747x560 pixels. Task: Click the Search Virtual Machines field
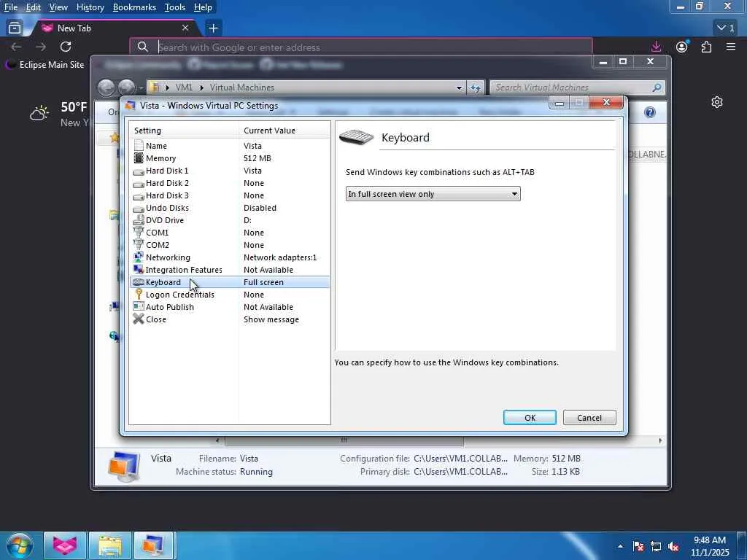click(x=576, y=87)
